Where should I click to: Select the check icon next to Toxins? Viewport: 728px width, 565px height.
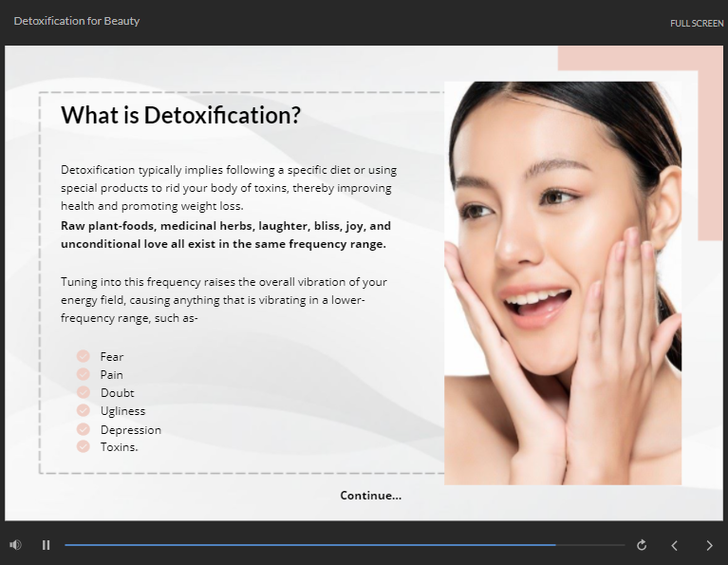pos(83,446)
